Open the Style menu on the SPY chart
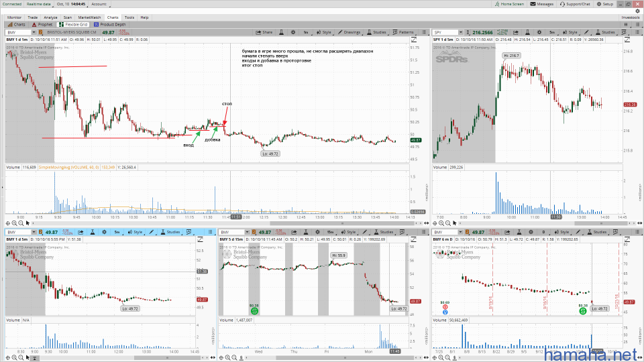The height and width of the screenshot is (362, 644). tap(570, 32)
